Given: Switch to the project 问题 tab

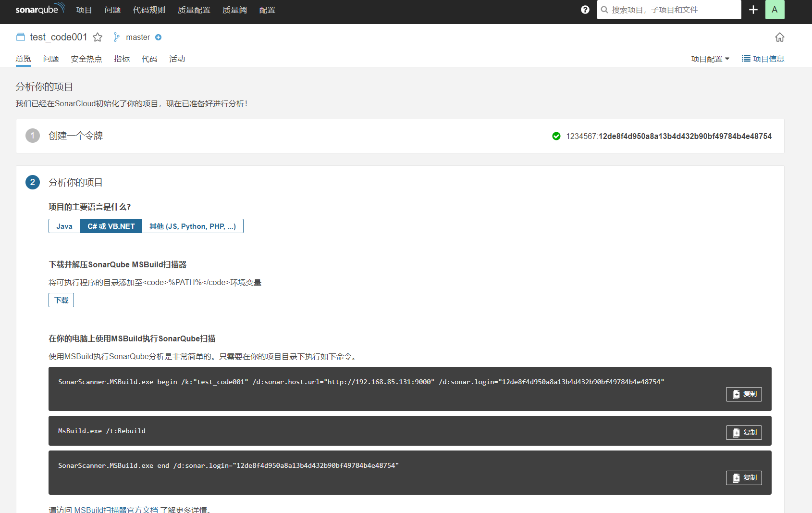Looking at the screenshot, I should pos(51,59).
